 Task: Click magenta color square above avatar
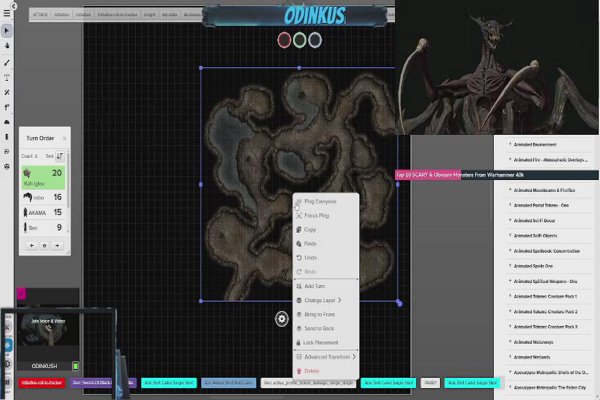click(x=21, y=294)
